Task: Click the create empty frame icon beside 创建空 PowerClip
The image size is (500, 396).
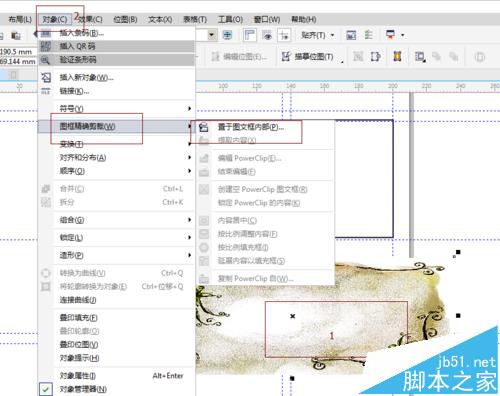Action: coord(204,189)
